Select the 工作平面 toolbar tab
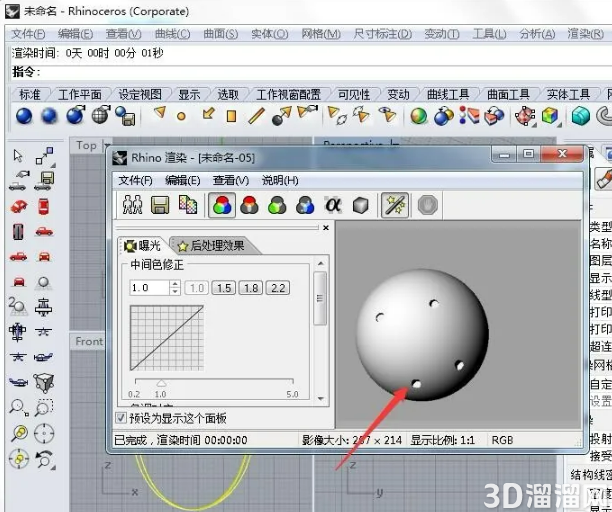This screenshot has height=512, width=612. [80, 94]
